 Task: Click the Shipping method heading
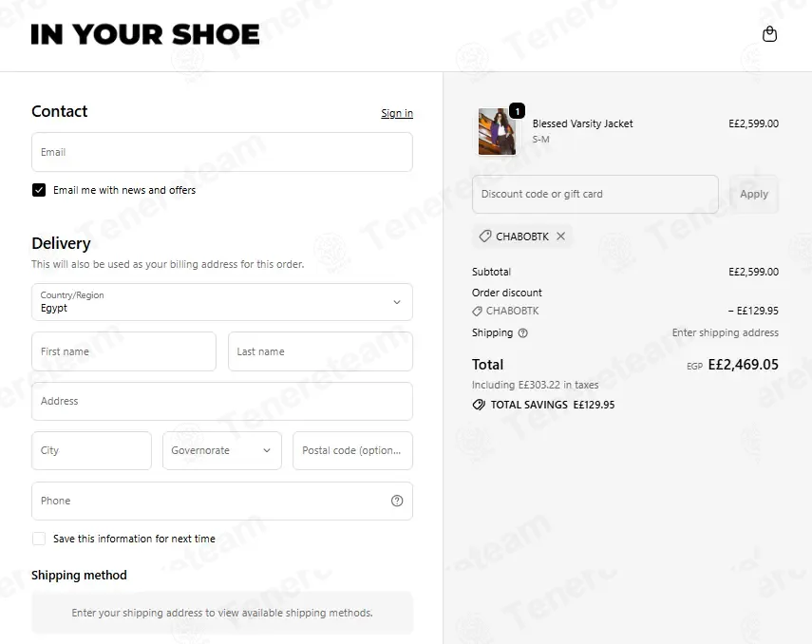79,575
